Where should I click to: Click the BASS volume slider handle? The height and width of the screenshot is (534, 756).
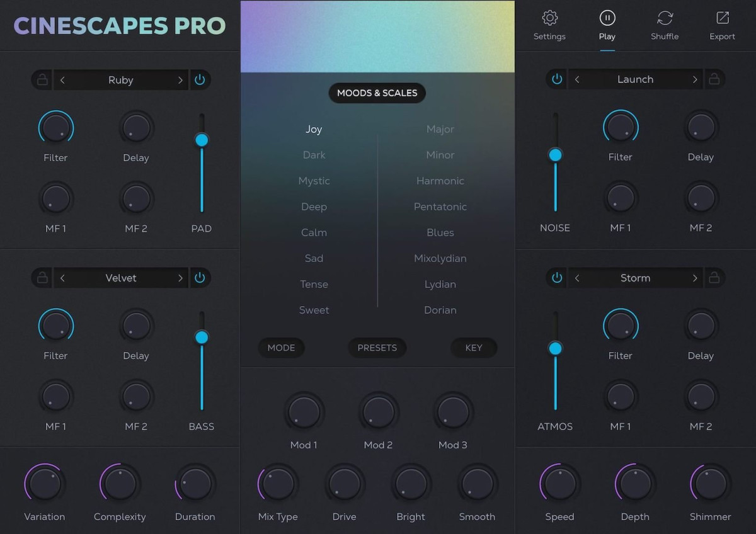202,338
